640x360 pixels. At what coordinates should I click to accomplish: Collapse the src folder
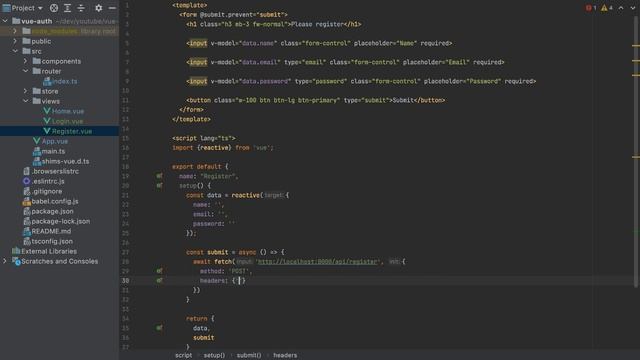[x=15, y=51]
